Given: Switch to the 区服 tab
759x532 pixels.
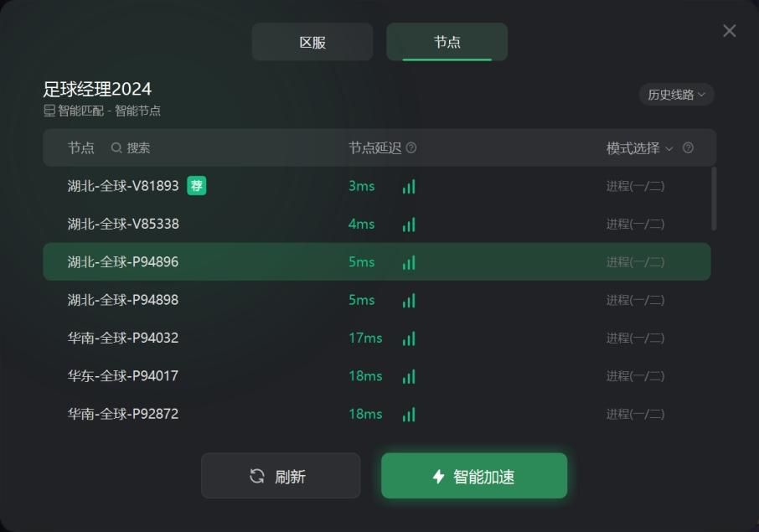Looking at the screenshot, I should point(312,42).
